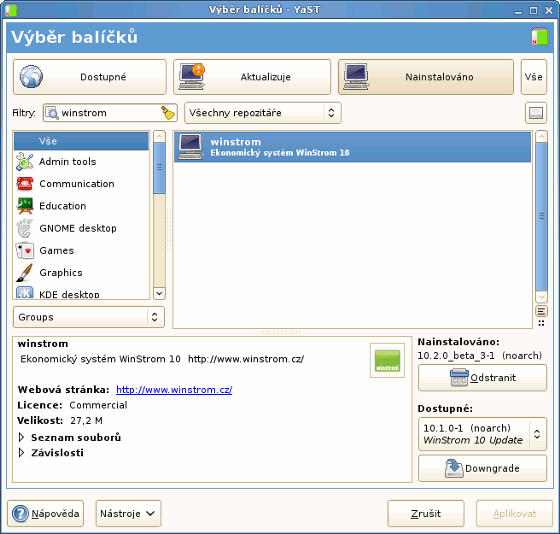Image resolution: width=560 pixels, height=534 pixels.
Task: Select Graphics category
Action: 81,273
